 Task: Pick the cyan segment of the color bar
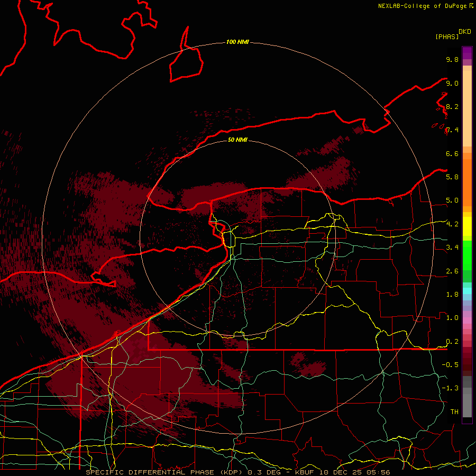(467, 291)
